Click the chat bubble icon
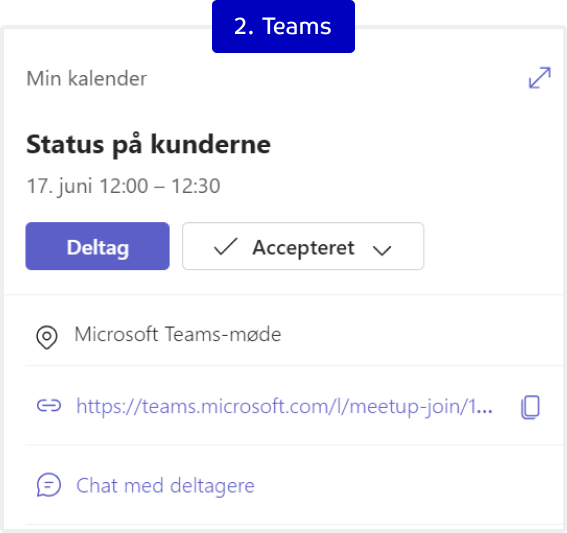The height and width of the screenshot is (533, 567). tap(49, 485)
